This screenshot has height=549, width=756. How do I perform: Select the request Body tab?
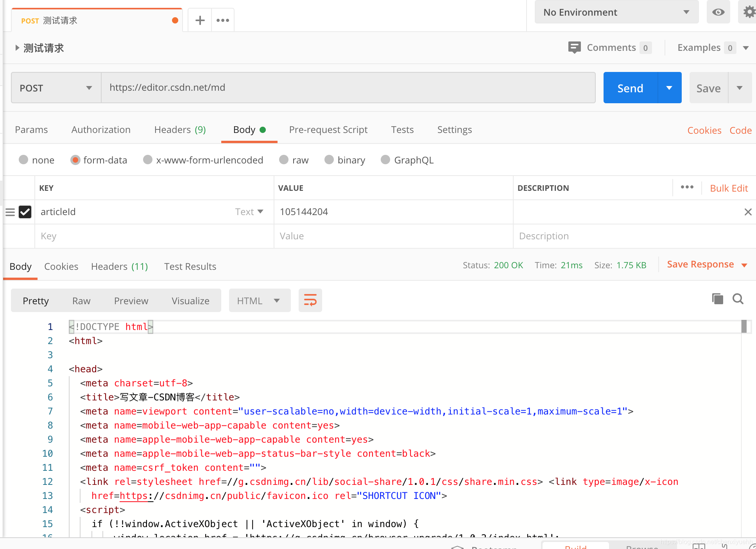pyautogui.click(x=249, y=129)
